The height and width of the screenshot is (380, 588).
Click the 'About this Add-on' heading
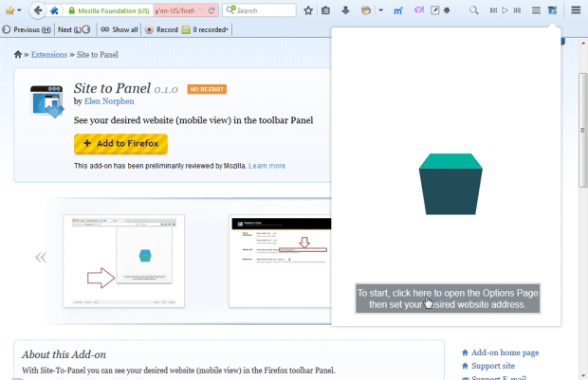pyautogui.click(x=64, y=354)
